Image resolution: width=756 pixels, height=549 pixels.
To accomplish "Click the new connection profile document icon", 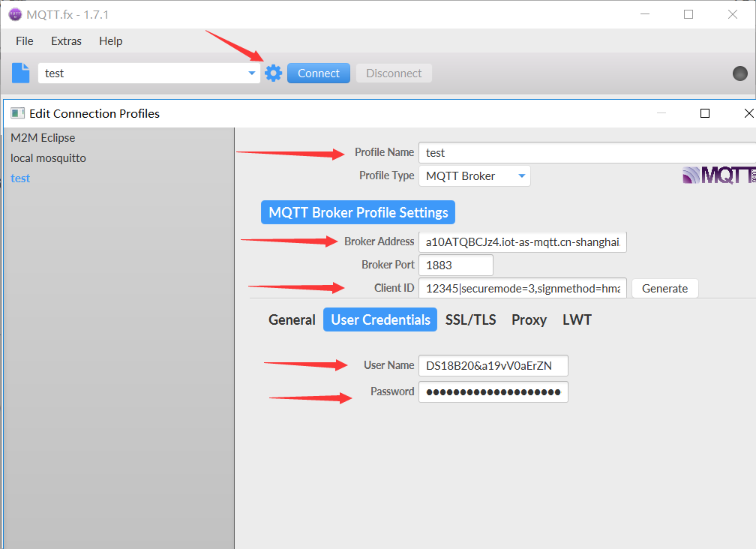I will pyautogui.click(x=21, y=73).
